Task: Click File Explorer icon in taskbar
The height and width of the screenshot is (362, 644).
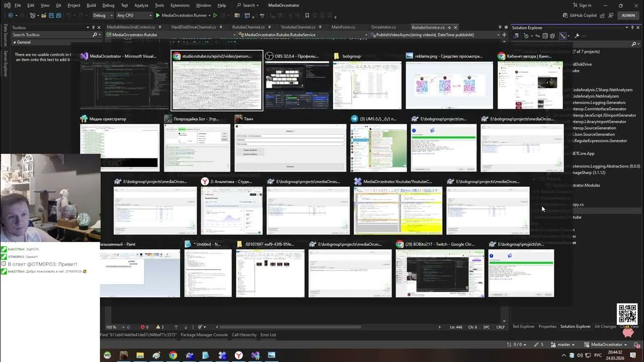Action: pyautogui.click(x=140, y=355)
